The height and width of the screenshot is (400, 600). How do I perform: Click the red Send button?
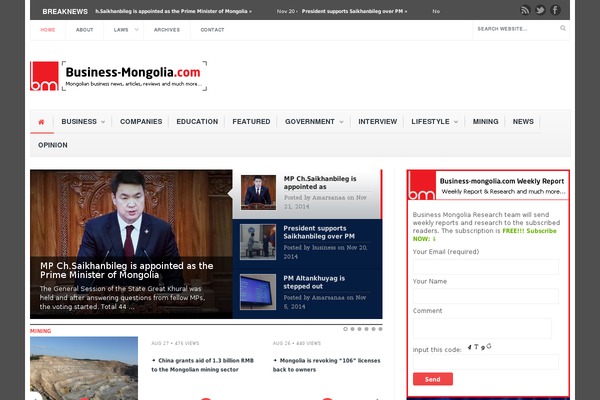[x=433, y=379]
